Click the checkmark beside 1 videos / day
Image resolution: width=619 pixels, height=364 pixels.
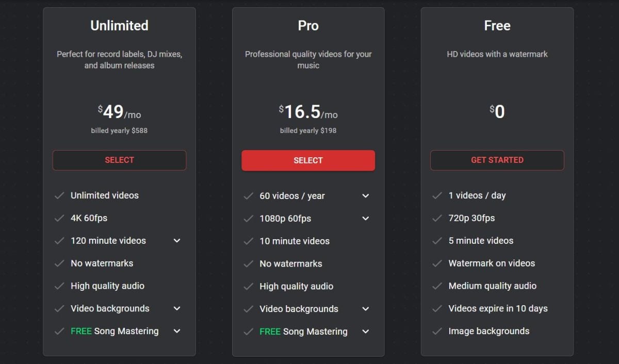coord(437,195)
